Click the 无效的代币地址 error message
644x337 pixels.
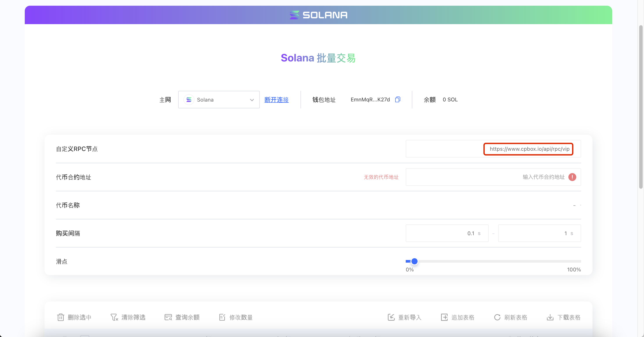381,177
